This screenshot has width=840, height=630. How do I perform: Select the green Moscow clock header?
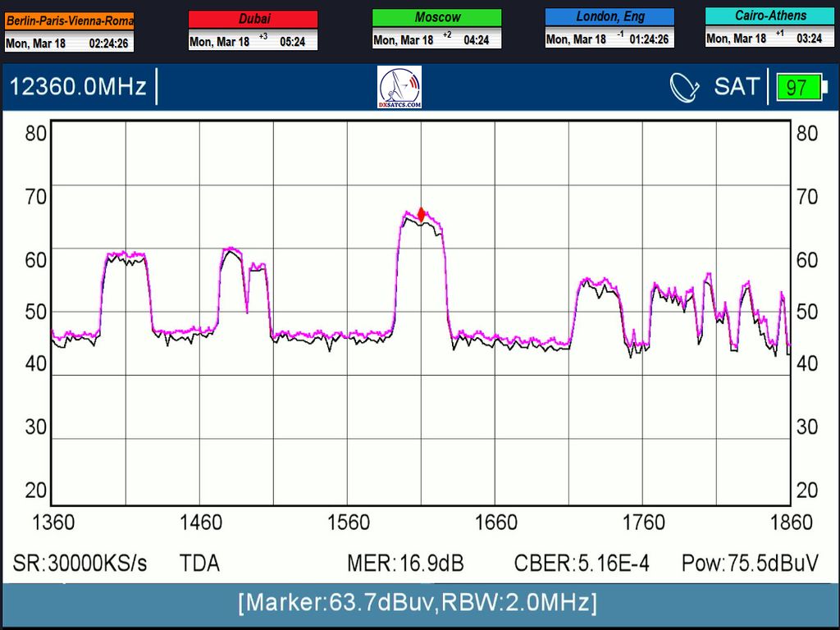click(x=436, y=17)
